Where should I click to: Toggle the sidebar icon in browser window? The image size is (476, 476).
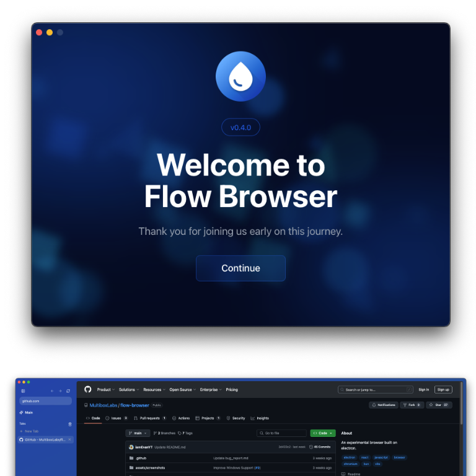[23, 390]
